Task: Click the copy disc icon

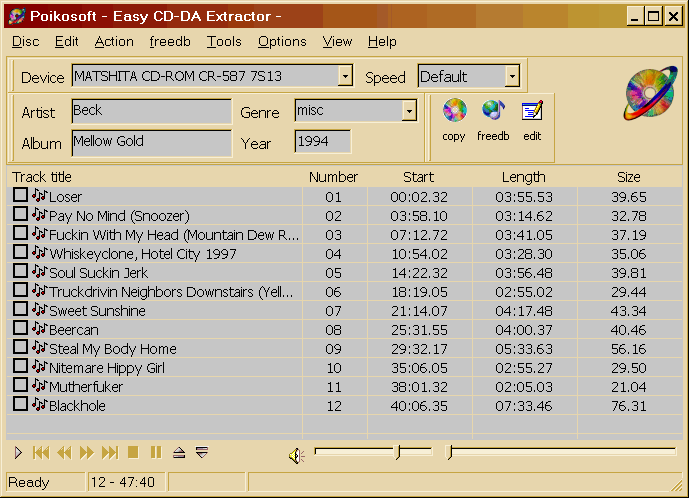Action: (x=454, y=110)
